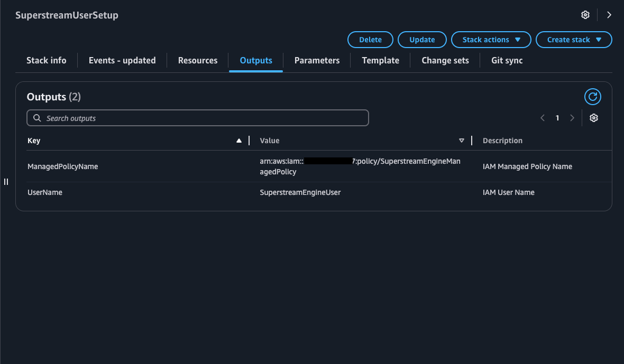Open stack page settings gear icon
The image size is (624, 364).
point(585,15)
